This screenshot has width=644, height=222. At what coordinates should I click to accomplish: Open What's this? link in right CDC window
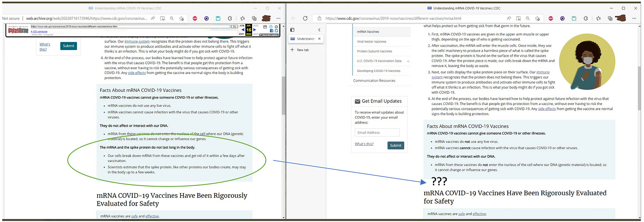364,144
